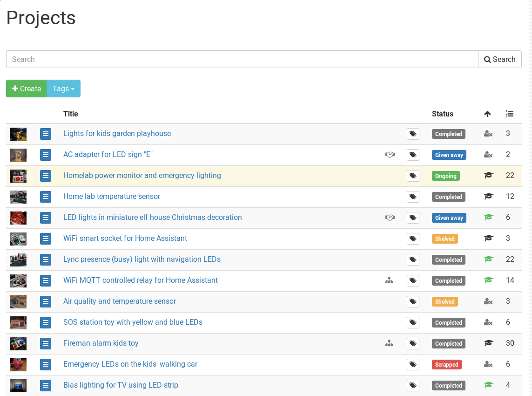The width and height of the screenshot is (532, 396).
Task: Sort by the numbered list column header
Action: 510,114
